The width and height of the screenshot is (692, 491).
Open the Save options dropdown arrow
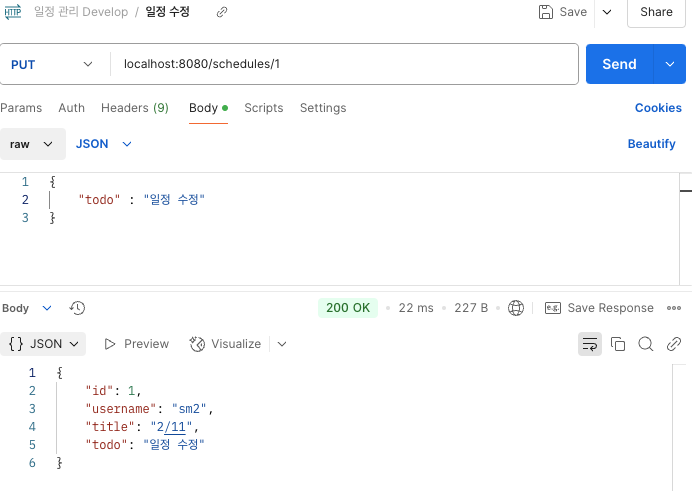click(607, 12)
